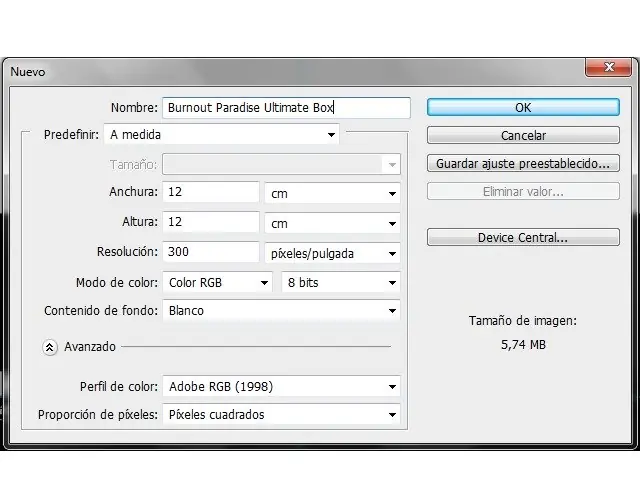Image resolution: width=640 pixels, height=480 pixels.
Task: Click the Nuevo dialog title
Action: pyautogui.click(x=28, y=72)
